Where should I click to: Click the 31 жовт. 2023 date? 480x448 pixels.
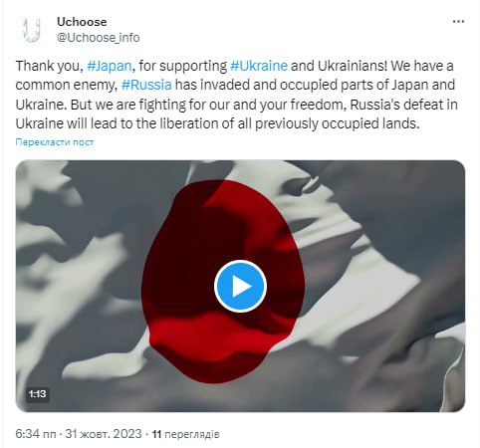pyautogui.click(x=104, y=434)
